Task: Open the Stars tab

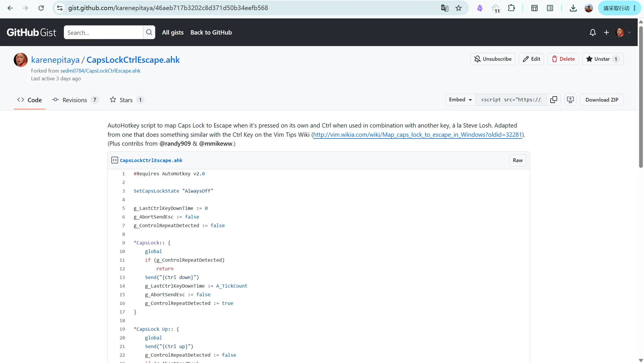Action: [126, 100]
